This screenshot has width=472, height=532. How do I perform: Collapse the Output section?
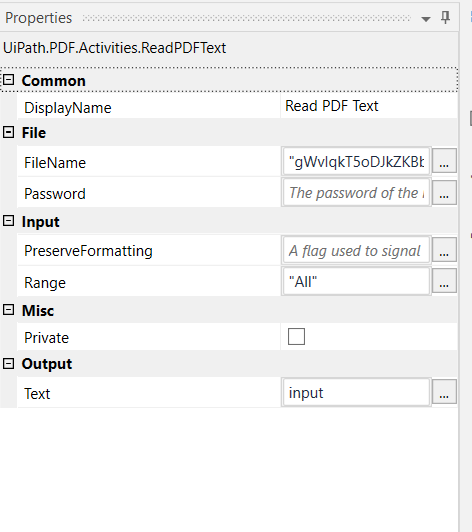pyautogui.click(x=8, y=364)
